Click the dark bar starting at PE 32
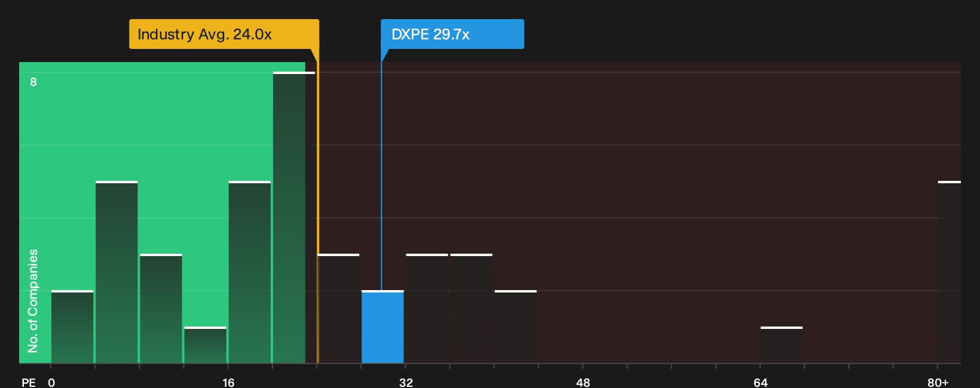 427,308
